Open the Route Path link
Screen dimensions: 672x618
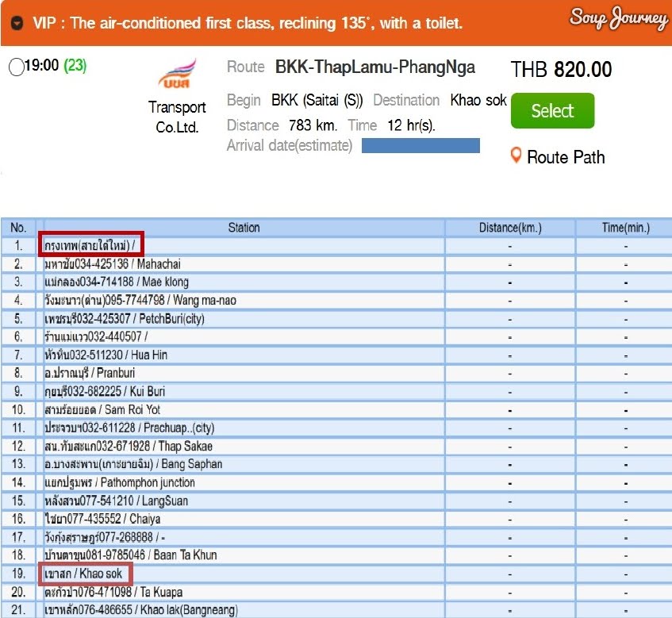565,157
